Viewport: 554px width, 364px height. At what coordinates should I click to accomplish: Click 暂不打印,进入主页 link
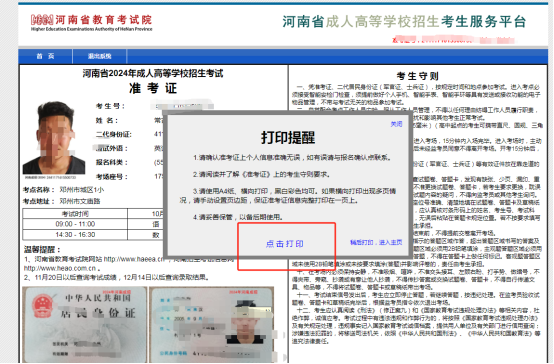[x=376, y=242]
